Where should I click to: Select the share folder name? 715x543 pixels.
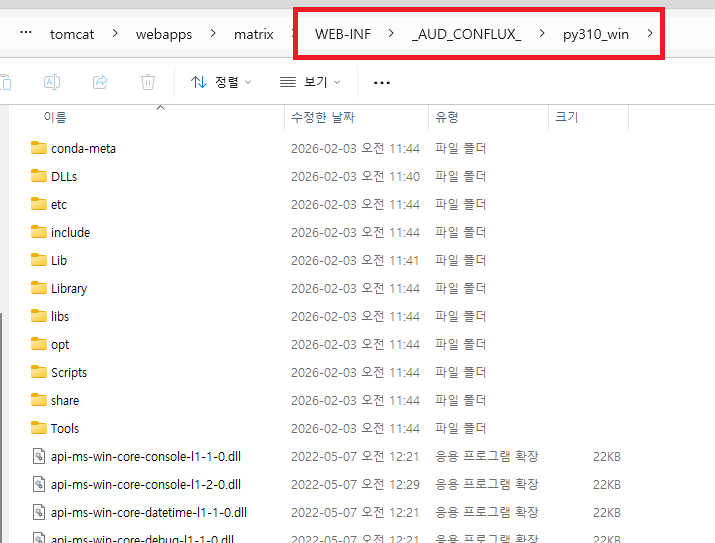pyautogui.click(x=65, y=400)
